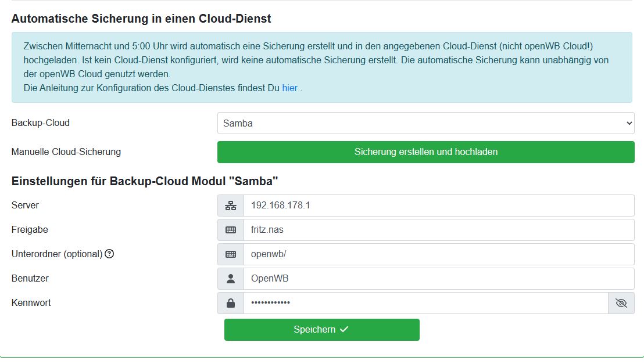Show the password with the eye toggle

[621, 303]
